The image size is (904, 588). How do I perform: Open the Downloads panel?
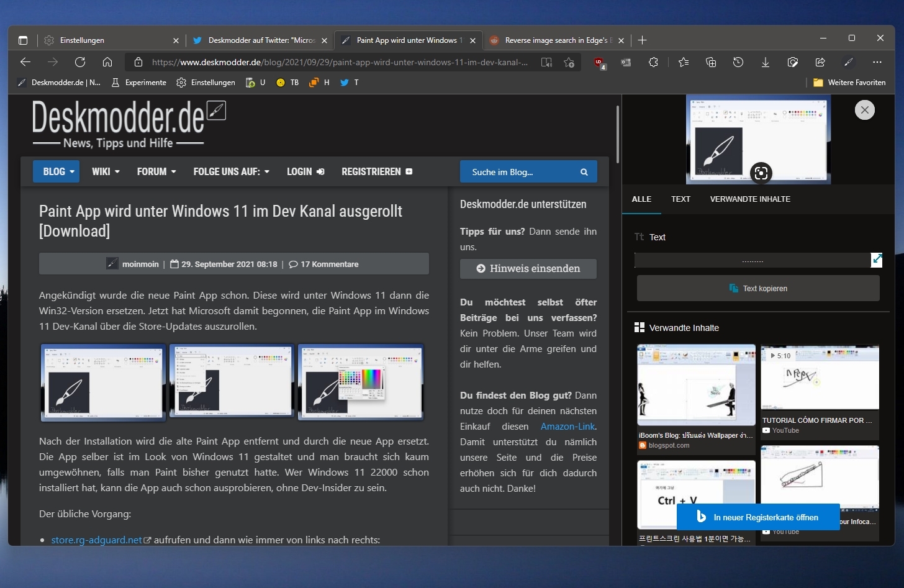pos(766,62)
